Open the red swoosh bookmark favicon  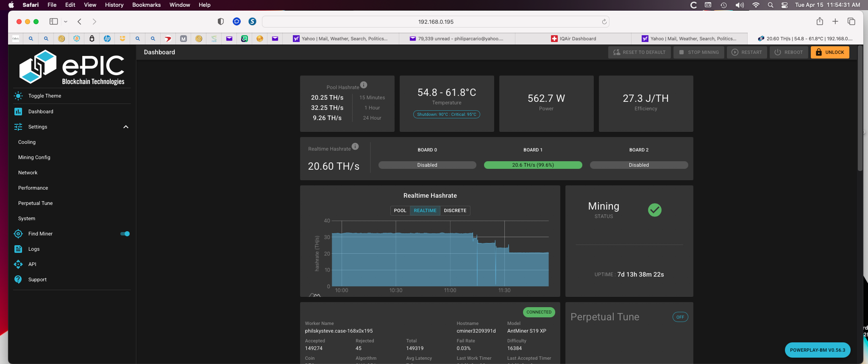pos(168,39)
